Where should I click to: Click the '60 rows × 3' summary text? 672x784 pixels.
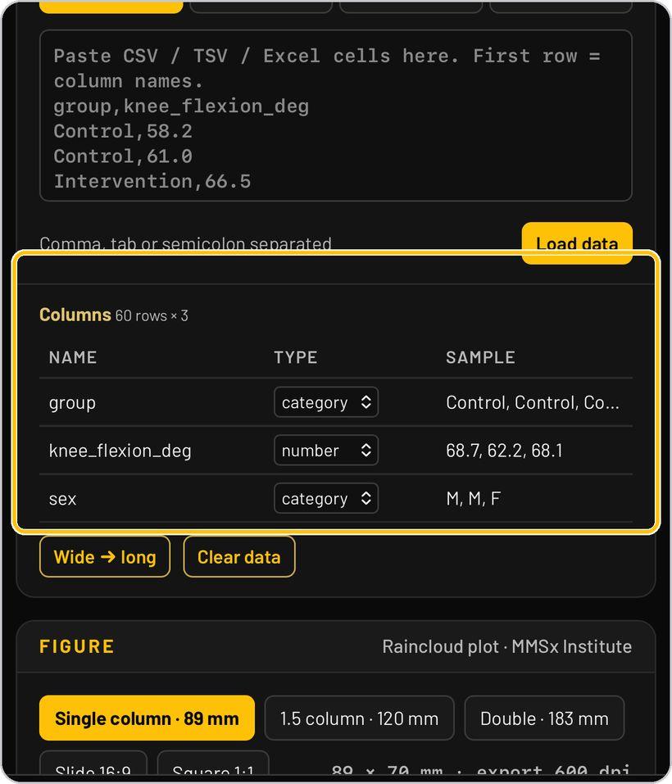click(x=152, y=315)
